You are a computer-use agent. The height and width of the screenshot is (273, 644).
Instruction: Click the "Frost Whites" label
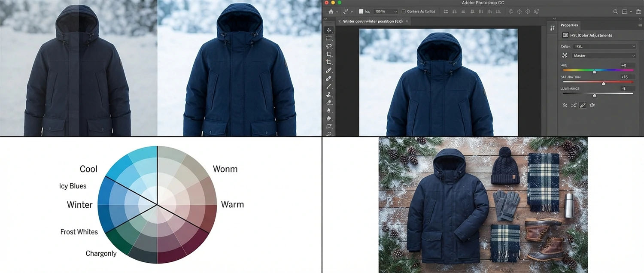pos(79,232)
